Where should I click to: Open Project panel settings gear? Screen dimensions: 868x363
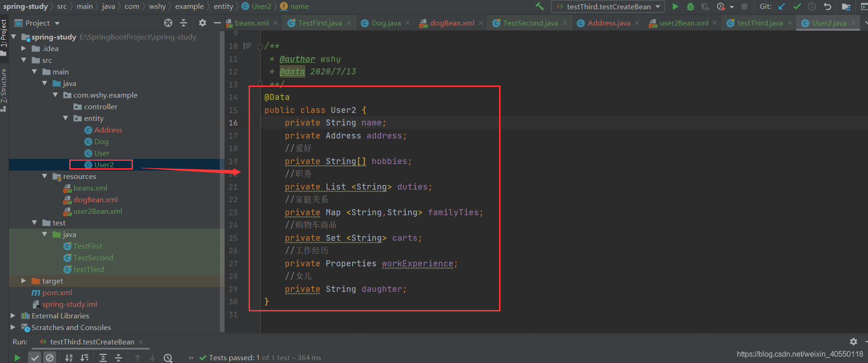pos(202,23)
